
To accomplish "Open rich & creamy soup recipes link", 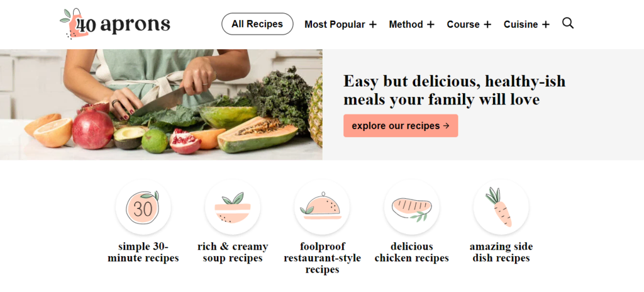I will [233, 252].
